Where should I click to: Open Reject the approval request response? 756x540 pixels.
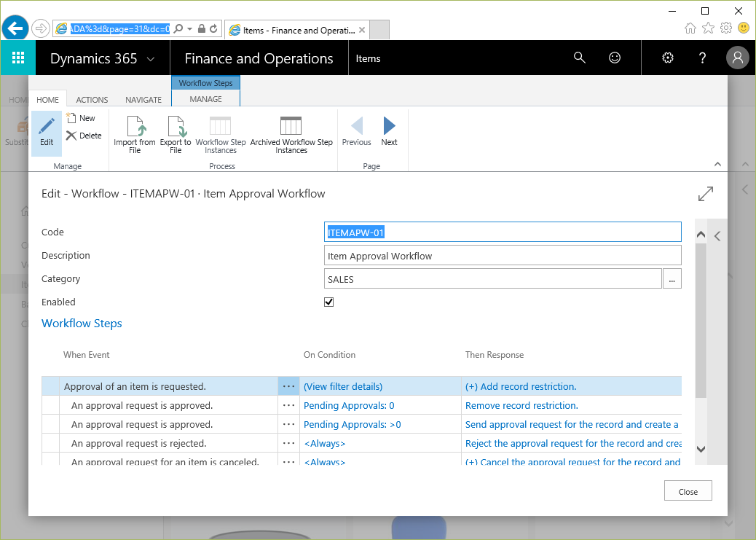pyautogui.click(x=573, y=443)
